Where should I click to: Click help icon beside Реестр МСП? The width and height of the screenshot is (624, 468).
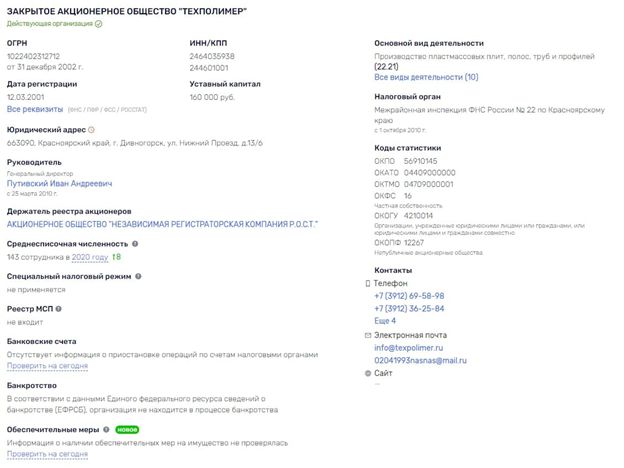click(58, 309)
